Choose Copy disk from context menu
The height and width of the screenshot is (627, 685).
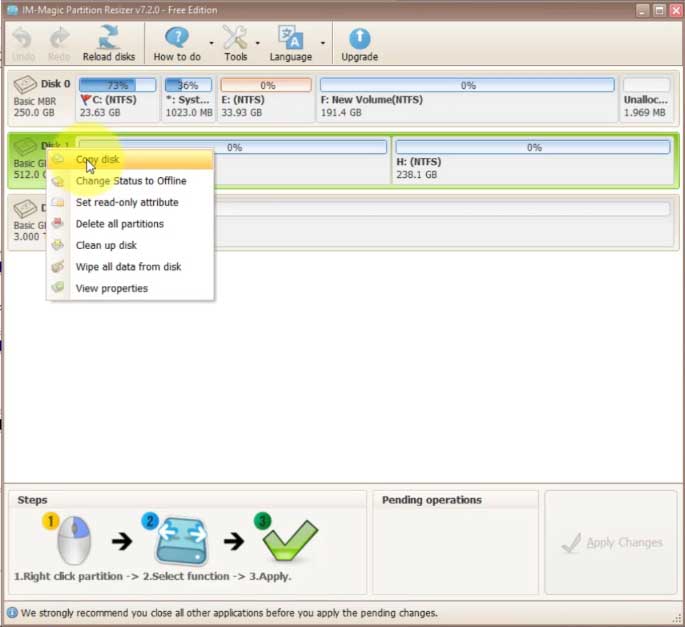point(130,159)
